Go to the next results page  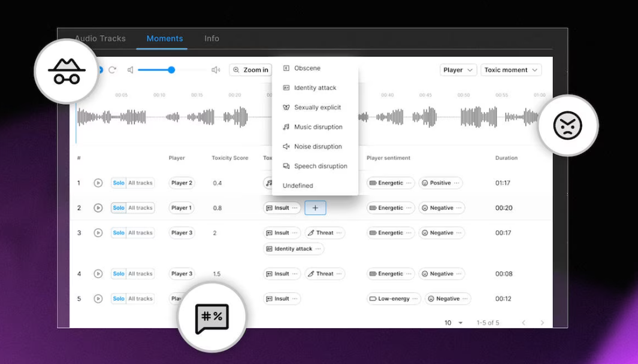coord(542,323)
